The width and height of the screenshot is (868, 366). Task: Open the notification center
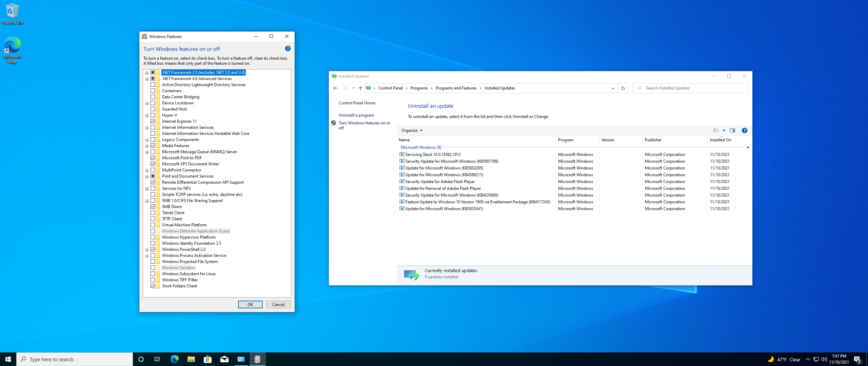(857, 359)
